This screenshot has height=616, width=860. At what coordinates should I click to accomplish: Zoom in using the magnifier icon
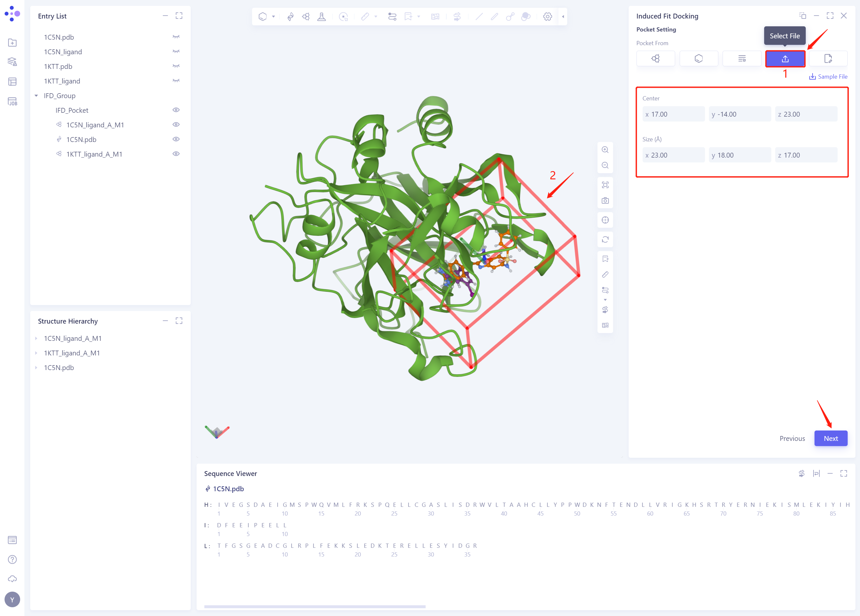coord(605,149)
